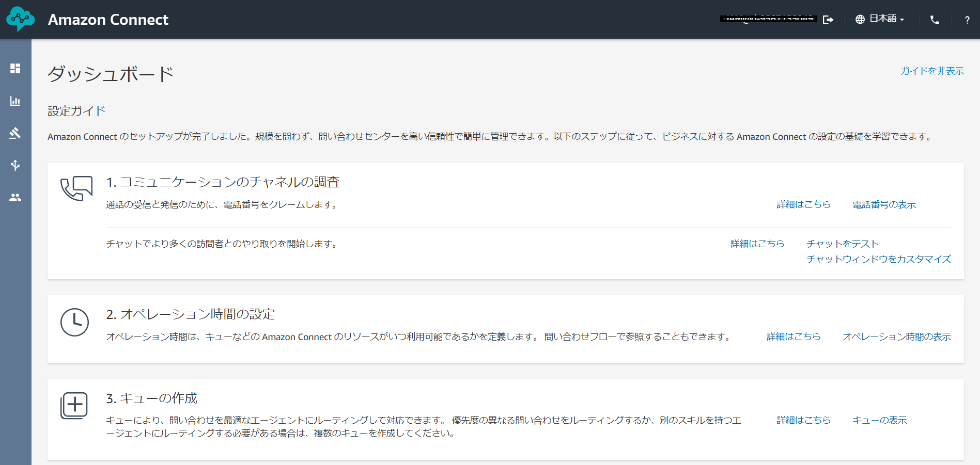Viewport: 980px width, 465px height.
Task: Open チャットをテスト link
Action: click(843, 244)
